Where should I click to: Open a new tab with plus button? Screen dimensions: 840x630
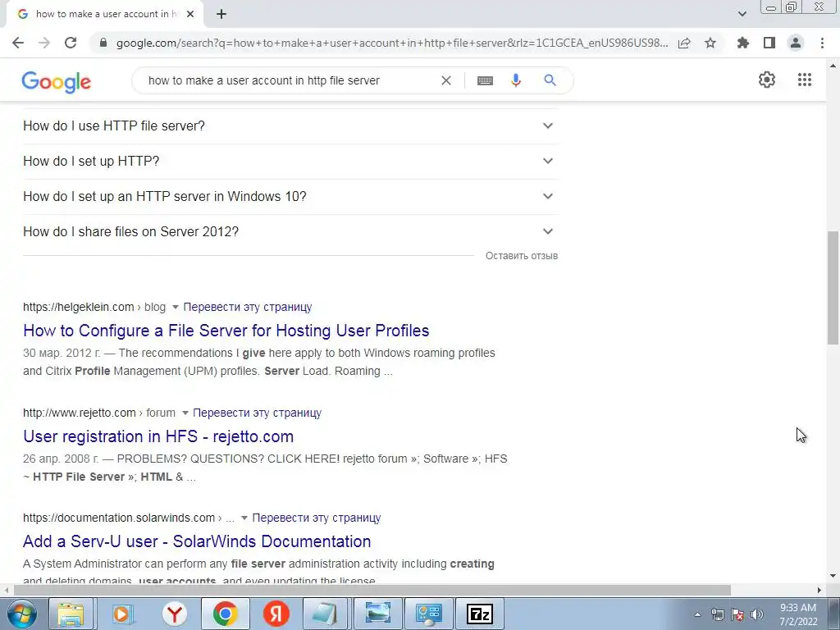coord(221,14)
